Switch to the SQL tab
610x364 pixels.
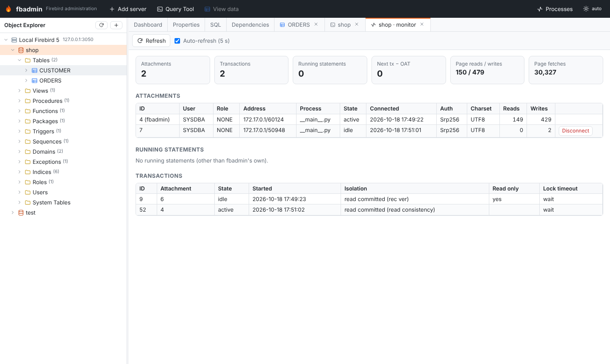[216, 25]
